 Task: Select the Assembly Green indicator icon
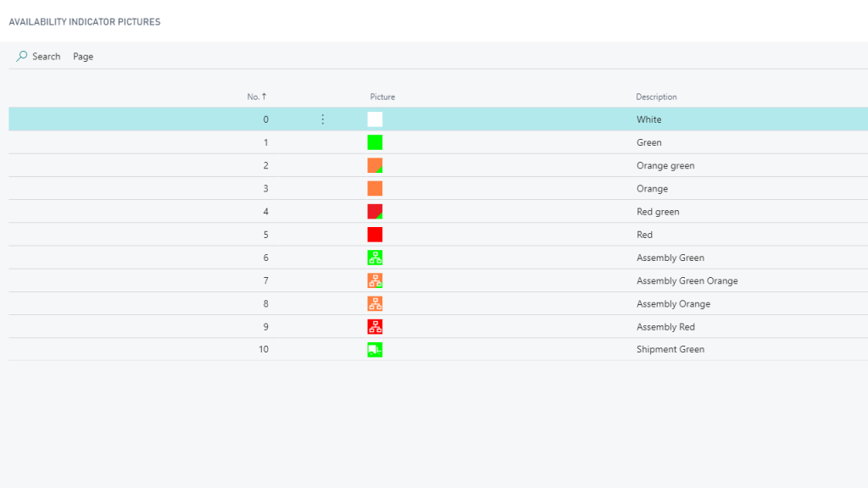375,258
